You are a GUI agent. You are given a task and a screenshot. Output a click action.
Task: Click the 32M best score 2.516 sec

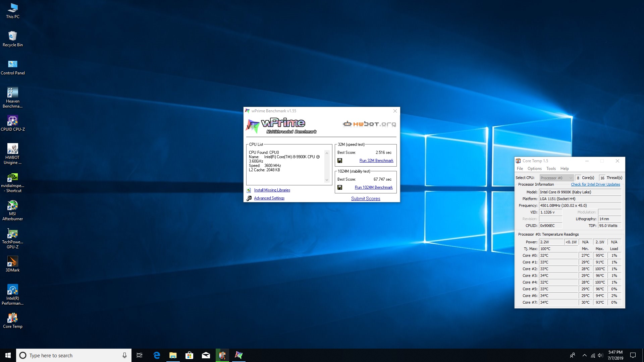[x=383, y=153]
